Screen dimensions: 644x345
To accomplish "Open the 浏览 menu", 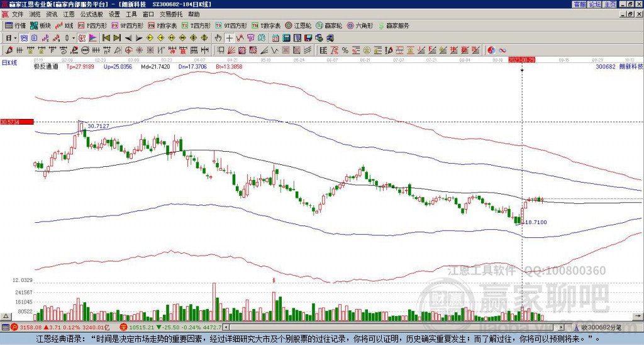I will click(35, 14).
